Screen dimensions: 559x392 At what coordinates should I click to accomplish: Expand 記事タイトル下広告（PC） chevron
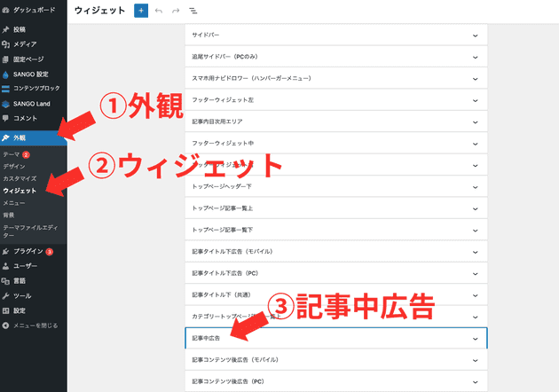[476, 274]
